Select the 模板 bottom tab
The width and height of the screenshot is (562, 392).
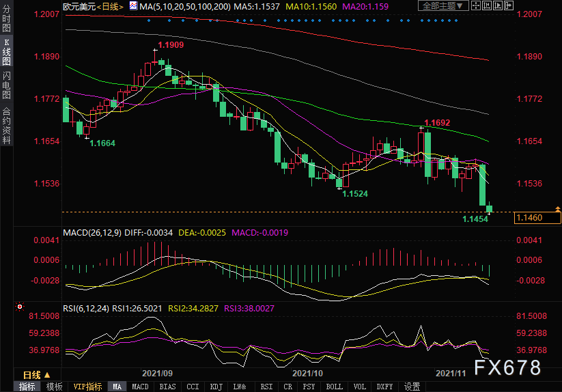coord(54,387)
